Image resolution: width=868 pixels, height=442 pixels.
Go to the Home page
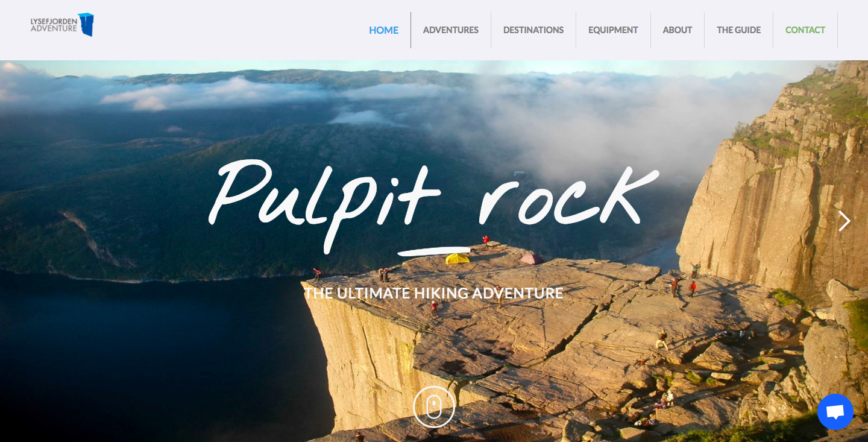click(384, 30)
